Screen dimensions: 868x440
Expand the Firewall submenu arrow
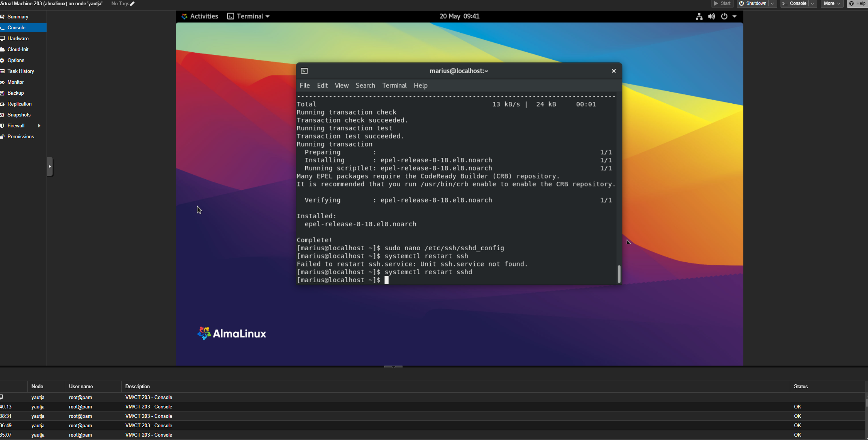pyautogui.click(x=39, y=126)
